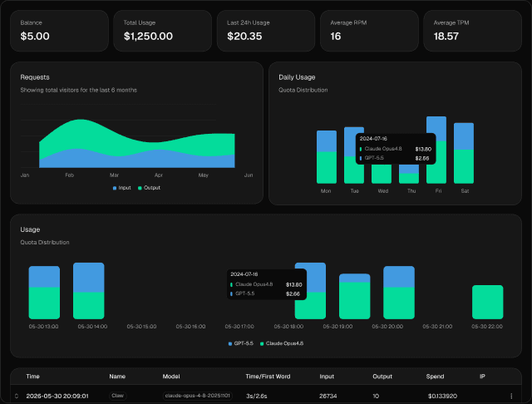Click the 05-30 17:00 axis label
Viewport: 532px width, 404px height.
click(239, 327)
